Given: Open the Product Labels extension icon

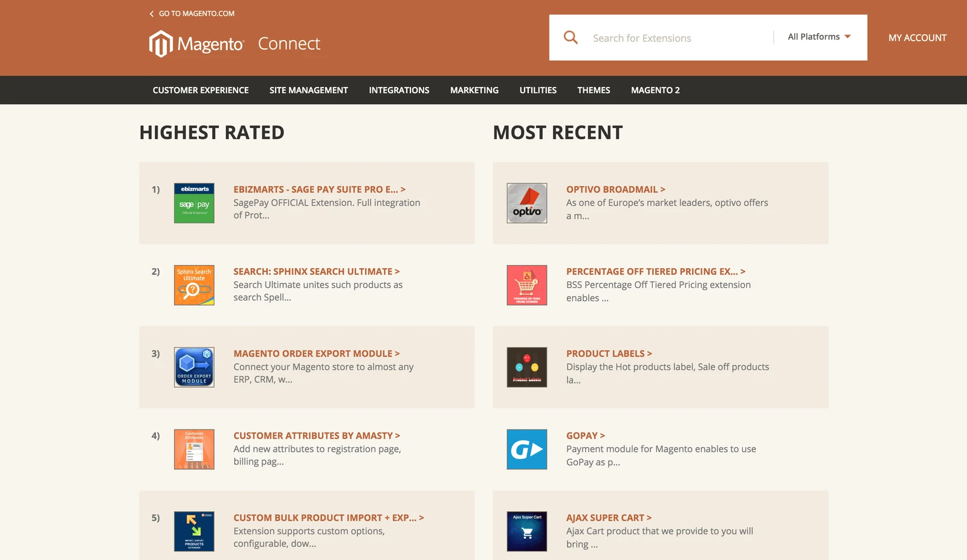Looking at the screenshot, I should 527,367.
